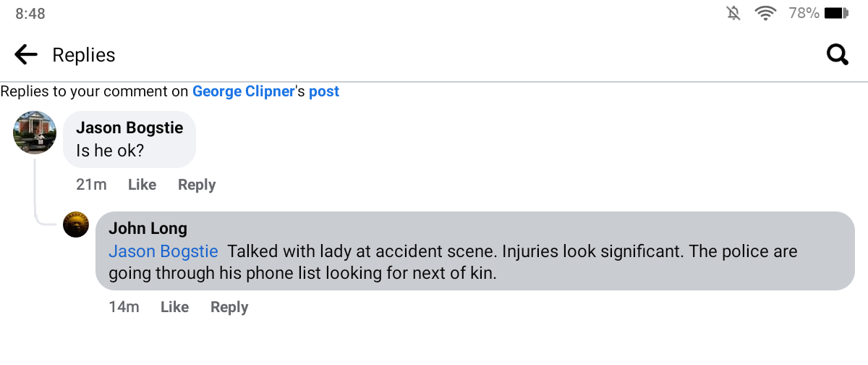Open the original post link

pos(324,91)
